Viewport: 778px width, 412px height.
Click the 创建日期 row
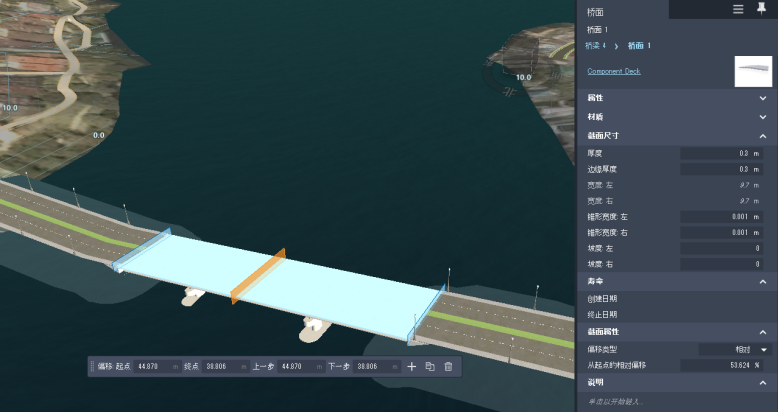click(x=677, y=299)
